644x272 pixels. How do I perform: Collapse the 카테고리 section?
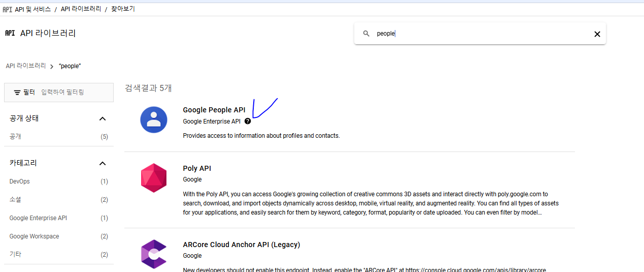click(103, 163)
